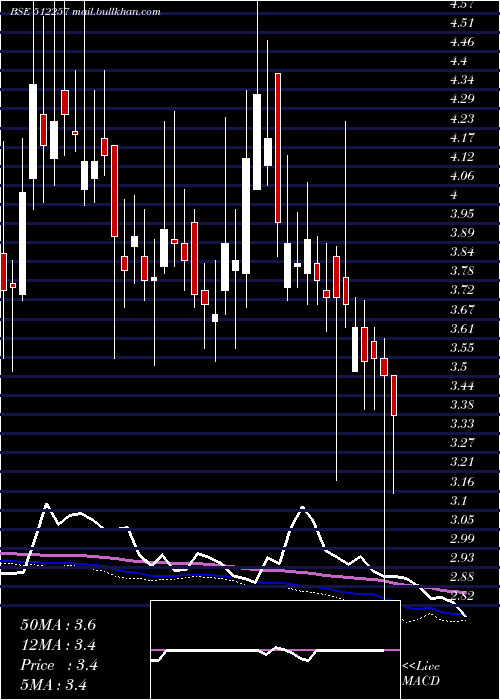The width and height of the screenshot is (500, 700).
Task: Click the 2.93 price axis label
Action: 462,558
